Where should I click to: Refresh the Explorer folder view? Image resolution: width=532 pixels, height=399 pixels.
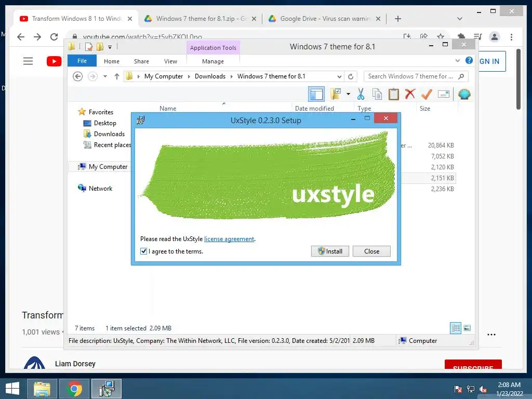coord(351,76)
